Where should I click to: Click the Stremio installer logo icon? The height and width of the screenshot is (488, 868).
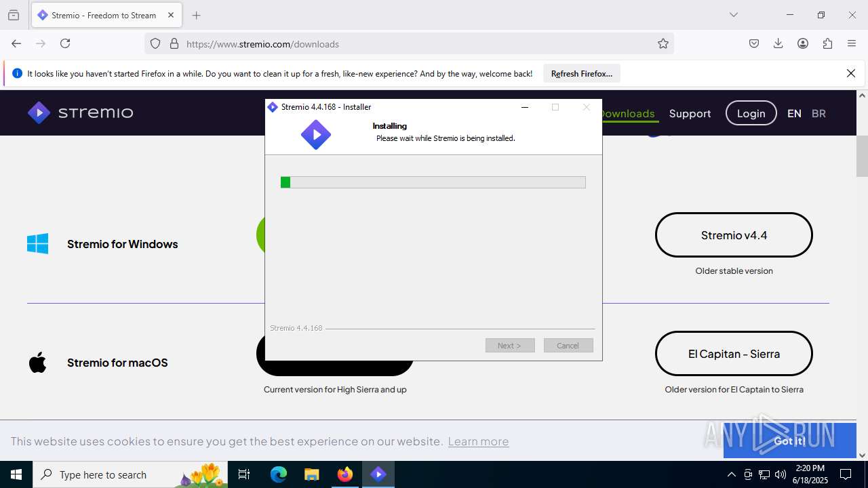pyautogui.click(x=316, y=135)
